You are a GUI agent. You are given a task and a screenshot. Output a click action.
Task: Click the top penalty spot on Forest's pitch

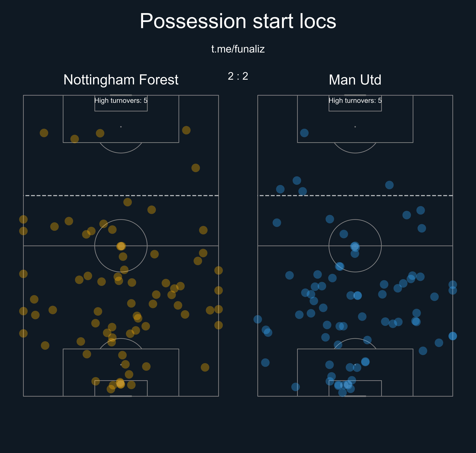[x=121, y=127]
